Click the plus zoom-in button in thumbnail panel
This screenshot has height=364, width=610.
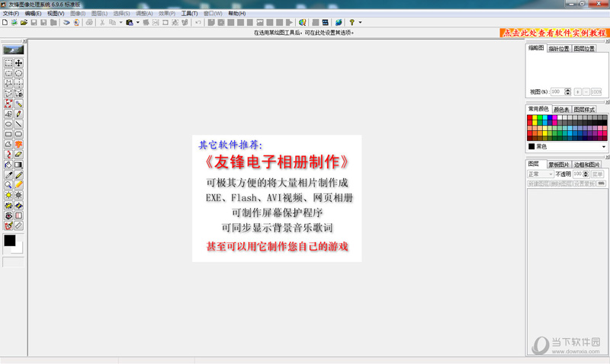[x=578, y=91]
